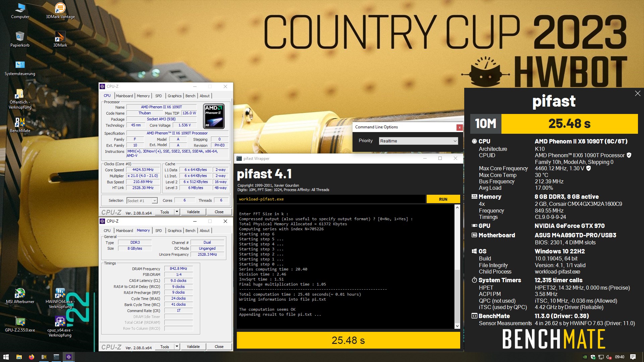Screen dimensions: 644x362
Task: Expand Tools dropdown arrow in upper CPU-Z
Action: tap(177, 212)
